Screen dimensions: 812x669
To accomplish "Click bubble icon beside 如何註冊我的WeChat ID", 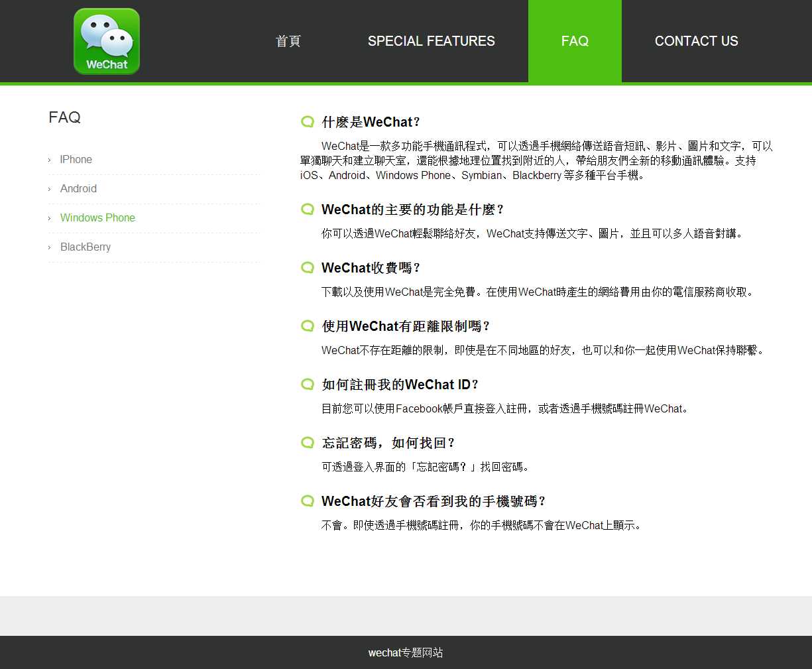I will point(308,384).
